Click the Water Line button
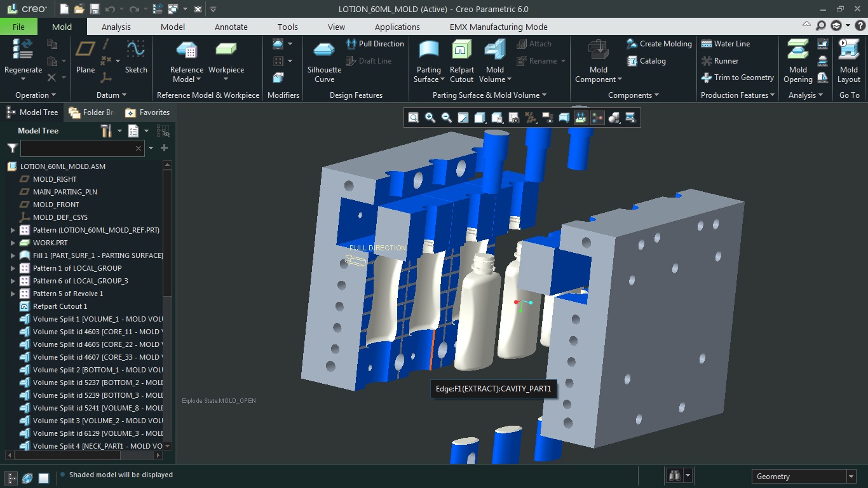 (725, 44)
